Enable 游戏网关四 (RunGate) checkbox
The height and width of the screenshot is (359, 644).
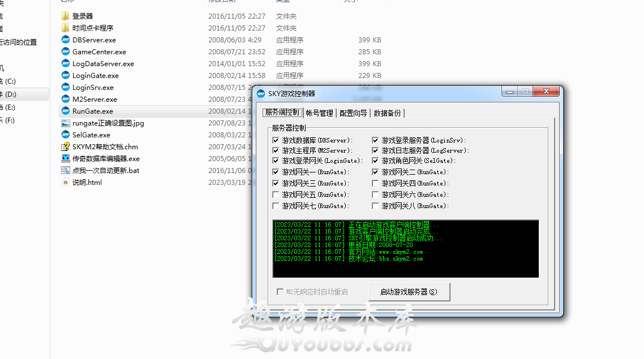pos(375,183)
